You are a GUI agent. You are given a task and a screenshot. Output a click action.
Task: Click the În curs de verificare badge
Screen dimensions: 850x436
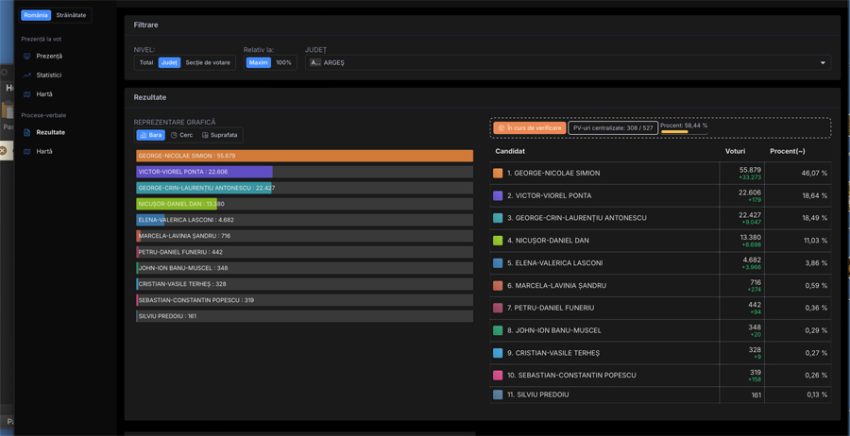[529, 128]
